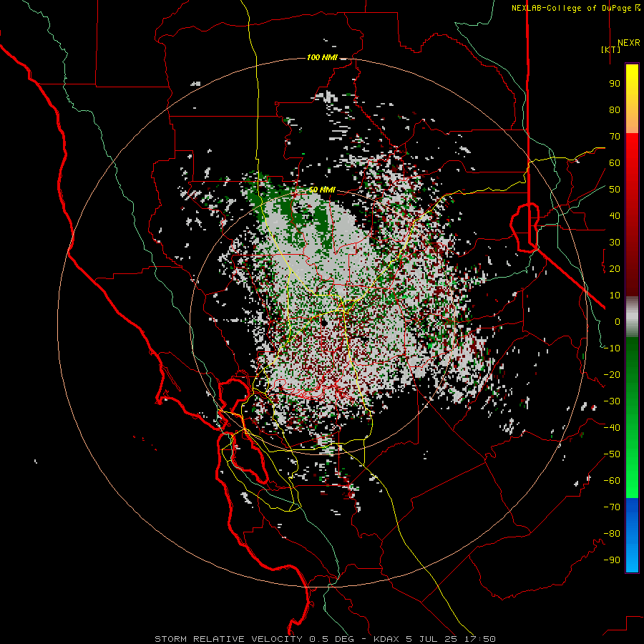Viewport: 644px width, 644px height.
Task: Click the -20 value on velocity scale
Action: point(612,375)
